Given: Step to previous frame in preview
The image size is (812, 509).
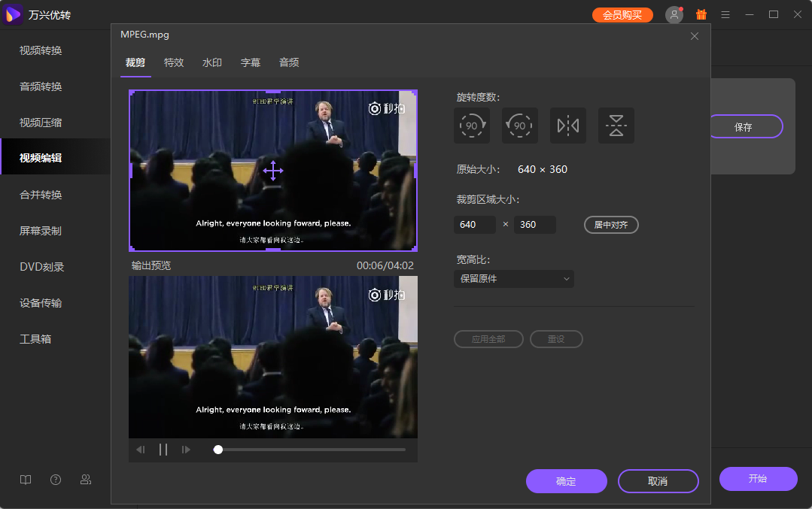Looking at the screenshot, I should point(141,450).
